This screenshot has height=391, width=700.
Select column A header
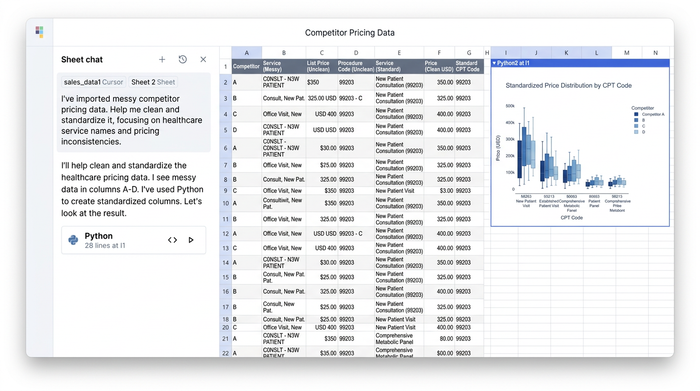pyautogui.click(x=246, y=53)
